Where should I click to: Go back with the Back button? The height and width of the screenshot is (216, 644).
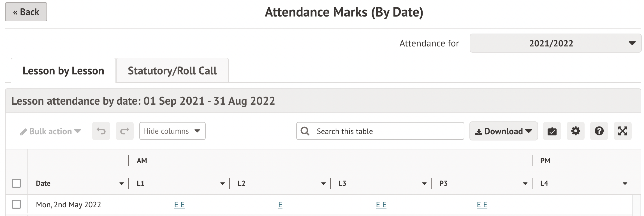(x=26, y=12)
